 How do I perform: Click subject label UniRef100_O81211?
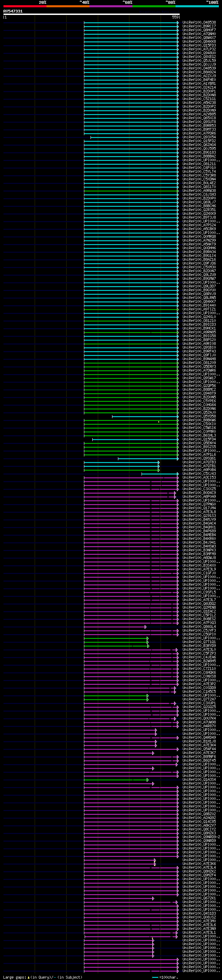coord(199,164)
